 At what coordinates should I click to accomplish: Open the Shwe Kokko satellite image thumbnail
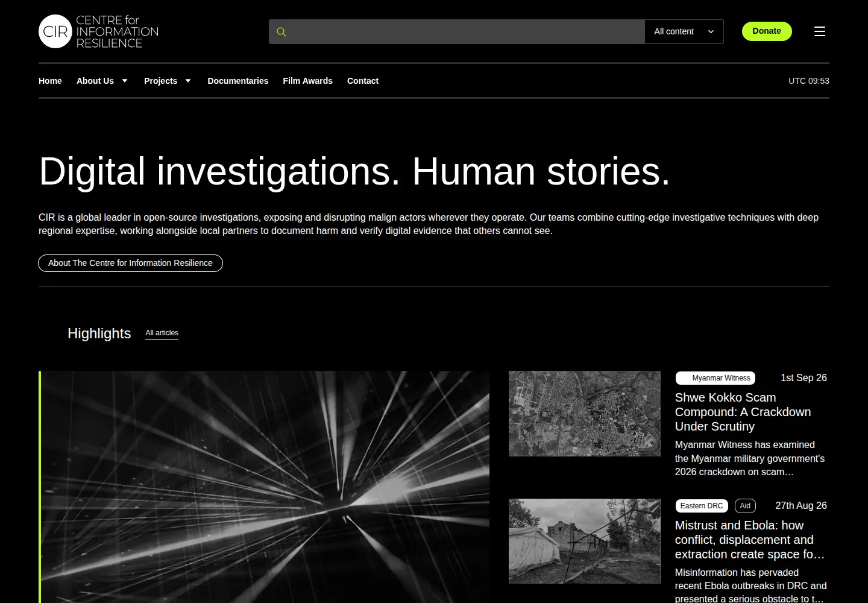tap(585, 414)
